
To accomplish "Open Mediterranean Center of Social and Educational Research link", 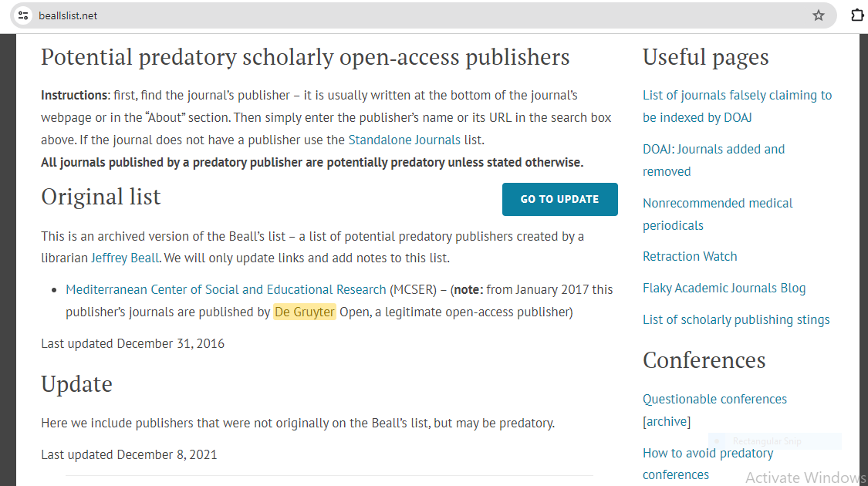I will (225, 289).
